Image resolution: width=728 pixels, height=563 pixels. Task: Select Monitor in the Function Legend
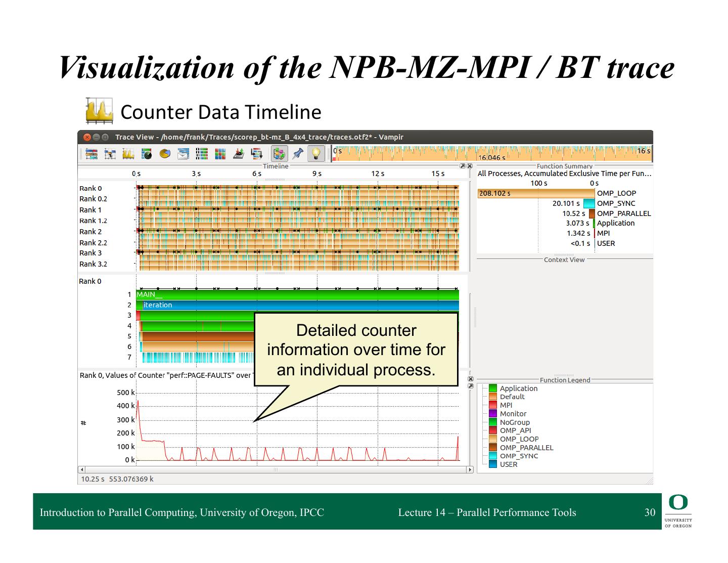(x=513, y=414)
